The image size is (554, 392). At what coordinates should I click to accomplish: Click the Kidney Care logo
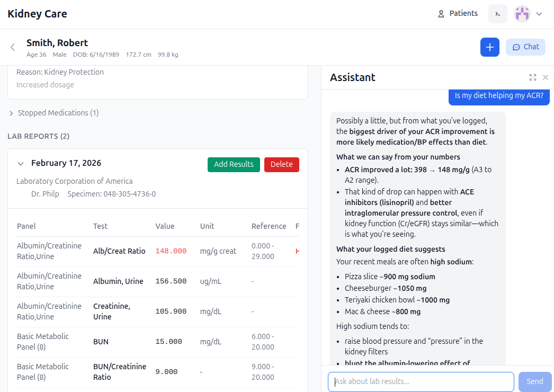coord(37,14)
